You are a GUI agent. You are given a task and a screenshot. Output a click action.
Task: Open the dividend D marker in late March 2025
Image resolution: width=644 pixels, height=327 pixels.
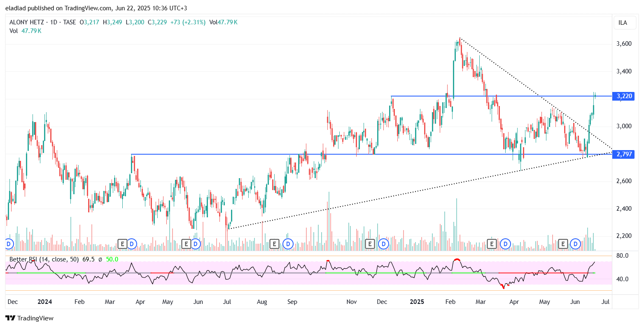505,244
